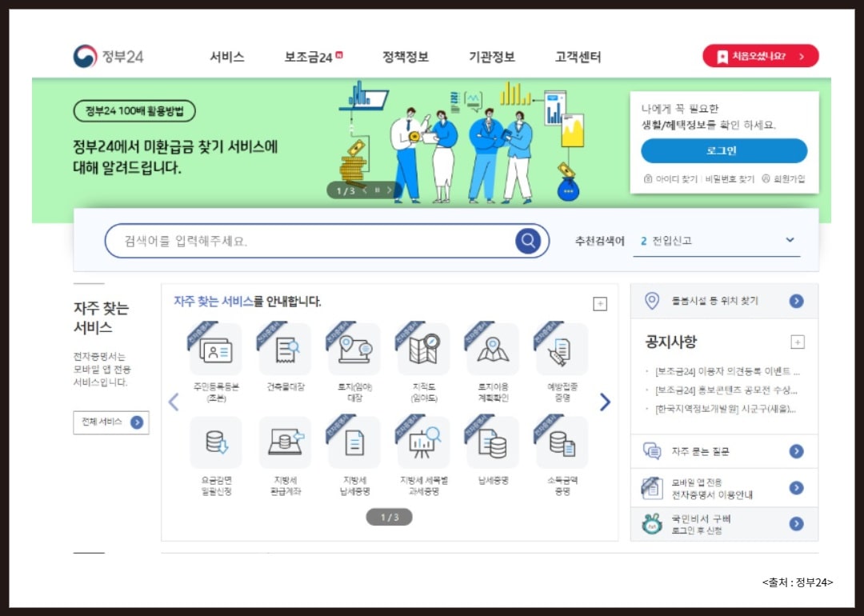Pause the banner slideshow
This screenshot has height=616, width=864.
(378, 190)
